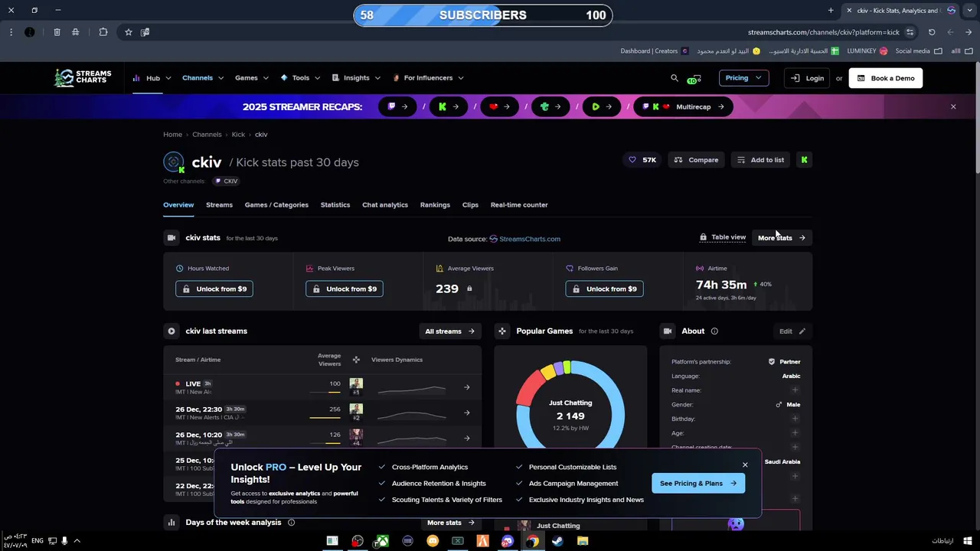Switch to the Overview tab
The width and height of the screenshot is (980, 551).
(178, 205)
